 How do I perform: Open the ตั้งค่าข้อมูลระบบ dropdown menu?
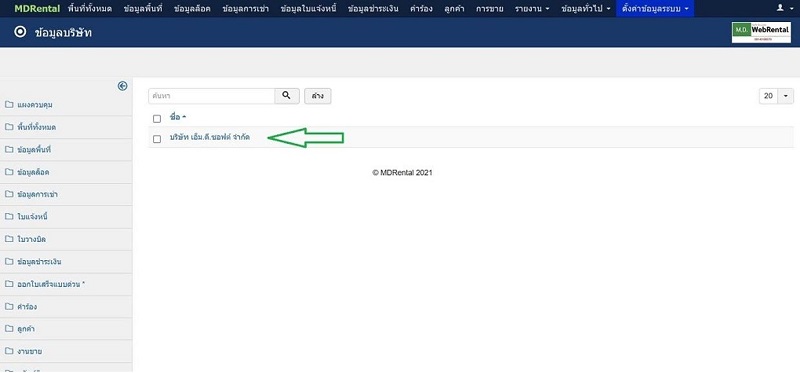pyautogui.click(x=655, y=9)
